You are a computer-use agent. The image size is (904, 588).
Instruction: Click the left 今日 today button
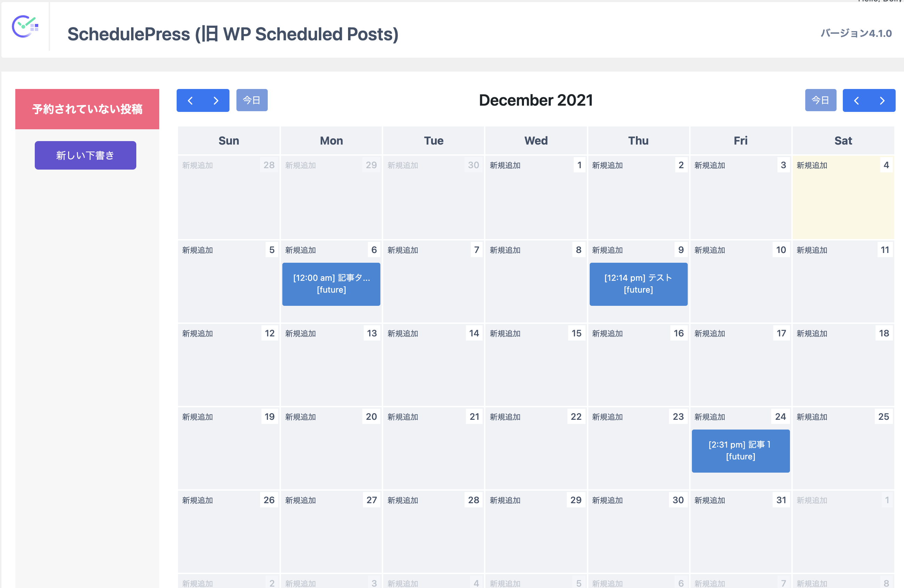(x=252, y=100)
